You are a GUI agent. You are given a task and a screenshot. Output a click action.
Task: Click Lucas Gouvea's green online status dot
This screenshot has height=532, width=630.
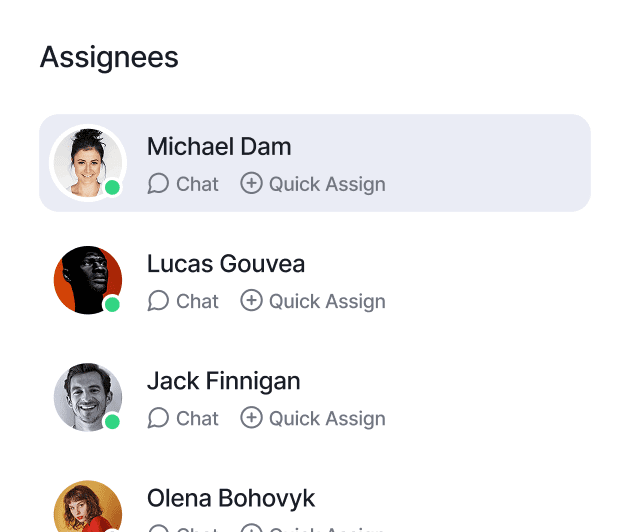(113, 304)
